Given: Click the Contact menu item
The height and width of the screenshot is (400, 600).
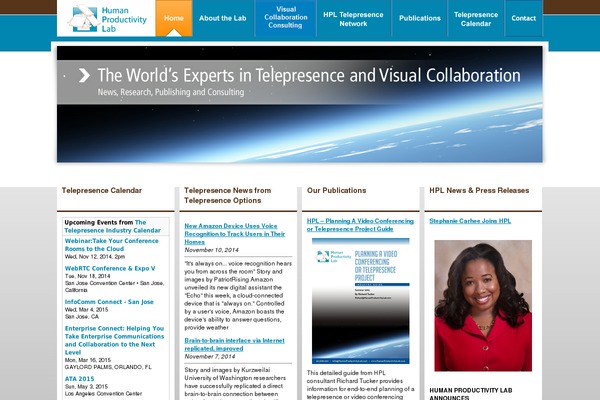Looking at the screenshot, I should (523, 18).
